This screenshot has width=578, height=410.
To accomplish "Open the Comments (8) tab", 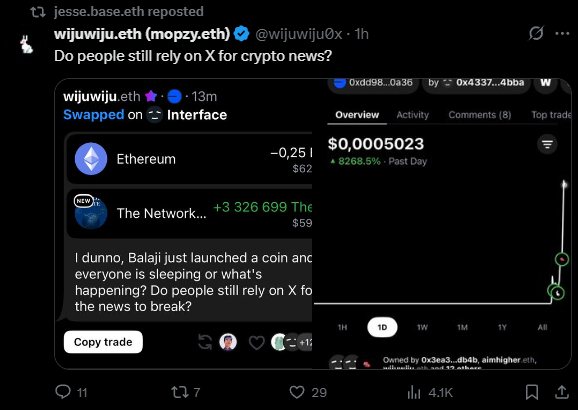I will point(480,115).
